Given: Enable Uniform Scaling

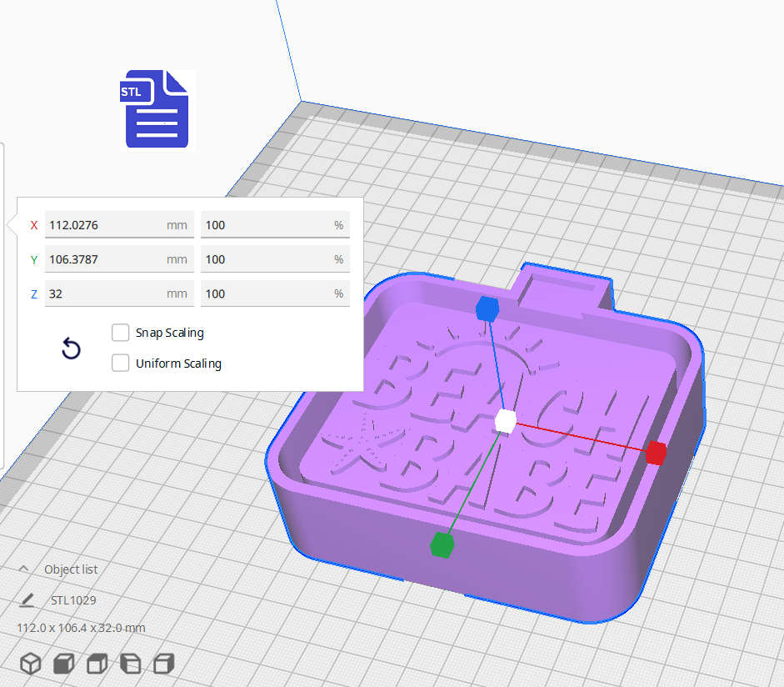Looking at the screenshot, I should click(120, 363).
